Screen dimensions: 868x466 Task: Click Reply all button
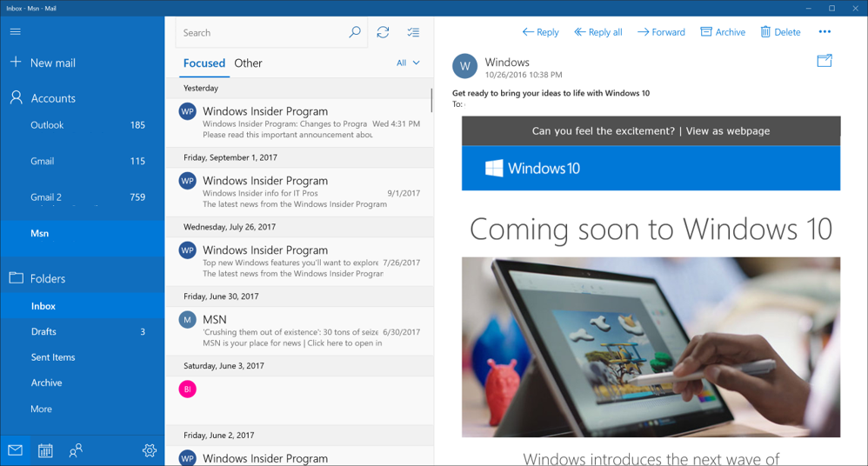coord(598,32)
